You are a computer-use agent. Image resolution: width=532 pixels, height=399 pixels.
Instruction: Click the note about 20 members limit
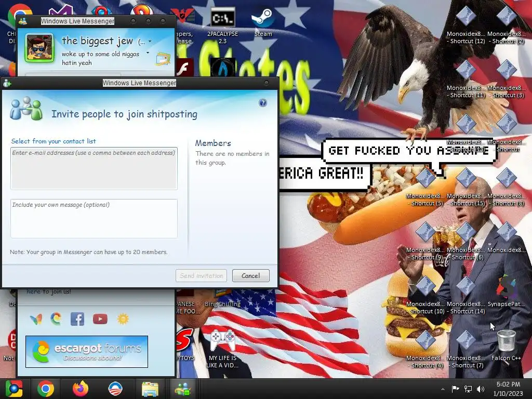pyautogui.click(x=88, y=252)
